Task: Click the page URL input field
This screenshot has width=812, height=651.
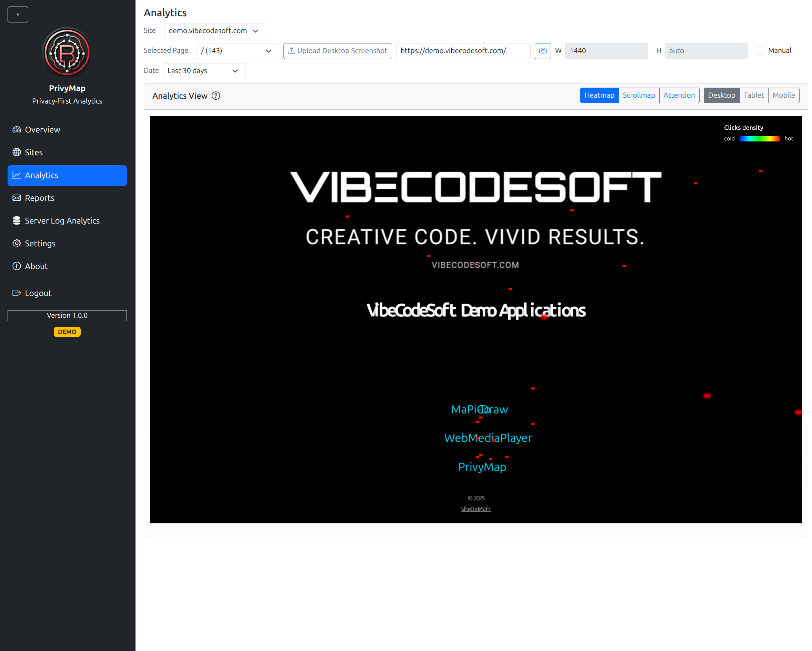Action: point(462,51)
